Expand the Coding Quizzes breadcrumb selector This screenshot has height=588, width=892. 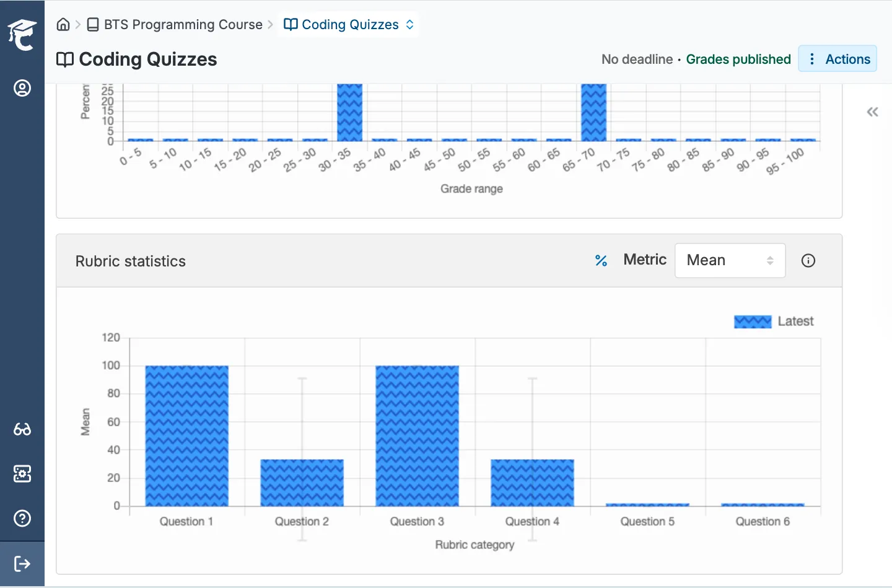[409, 24]
